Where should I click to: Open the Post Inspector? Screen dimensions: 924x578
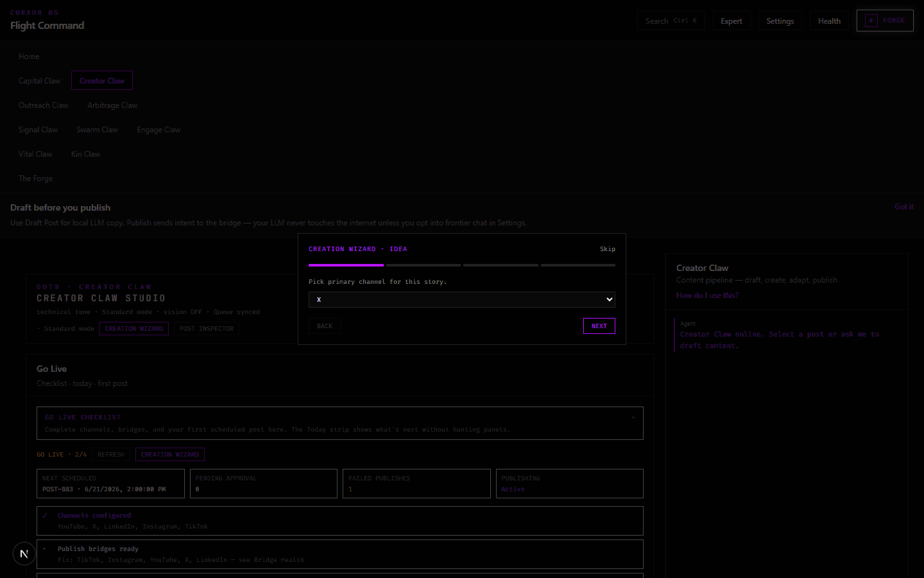coord(207,329)
